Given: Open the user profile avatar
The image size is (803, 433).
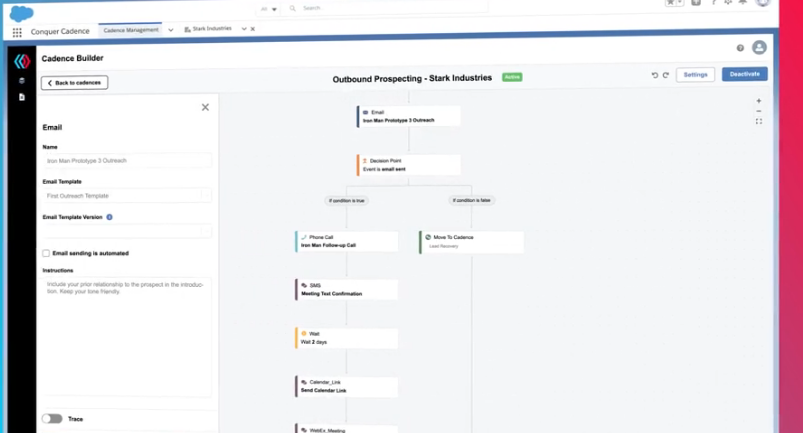Looking at the screenshot, I should pyautogui.click(x=759, y=48).
